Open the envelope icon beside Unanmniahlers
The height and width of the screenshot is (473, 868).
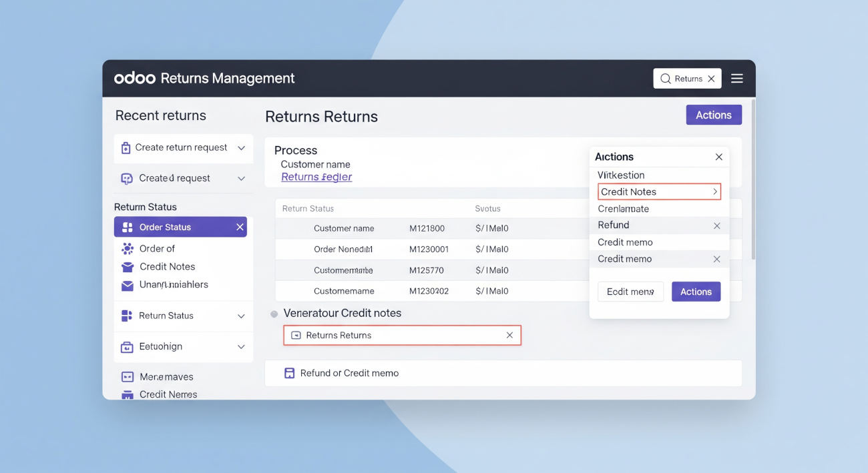tap(127, 284)
